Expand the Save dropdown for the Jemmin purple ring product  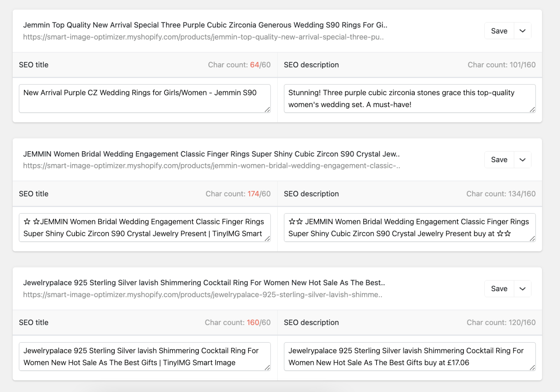coord(522,31)
